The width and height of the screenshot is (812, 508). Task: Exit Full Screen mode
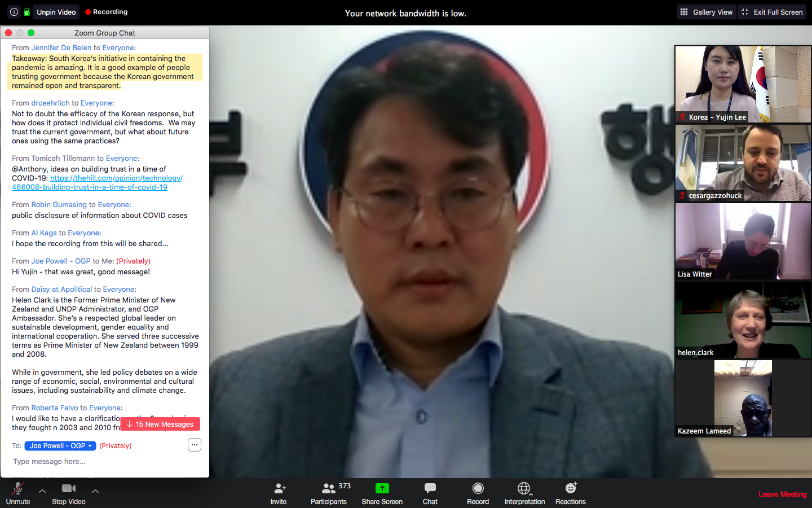(772, 12)
